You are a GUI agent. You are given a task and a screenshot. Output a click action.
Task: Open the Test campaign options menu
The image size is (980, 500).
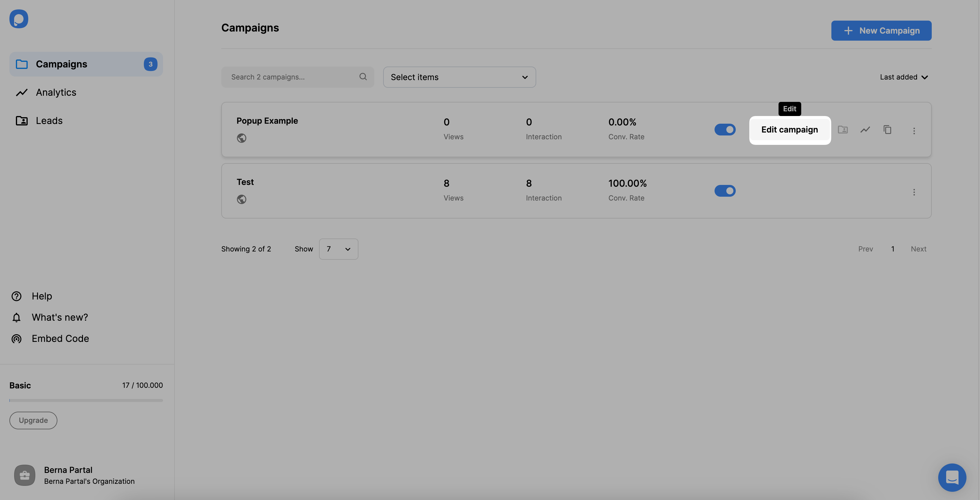(x=914, y=192)
